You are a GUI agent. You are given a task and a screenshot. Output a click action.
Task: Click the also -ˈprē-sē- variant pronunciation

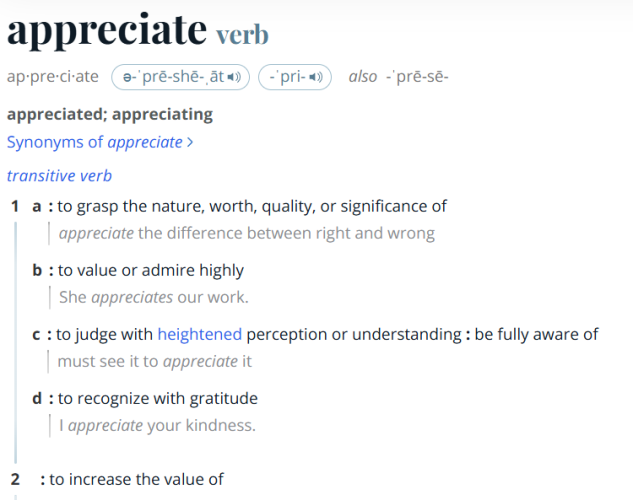point(398,77)
